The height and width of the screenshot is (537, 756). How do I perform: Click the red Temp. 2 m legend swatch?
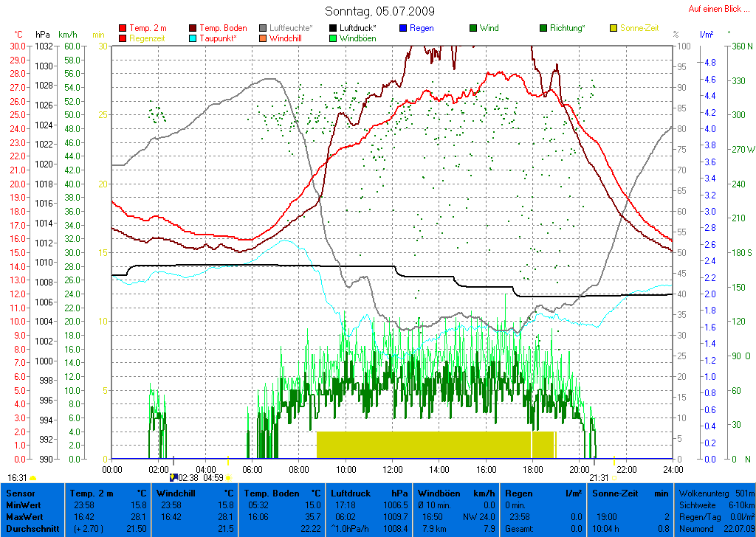123,28
